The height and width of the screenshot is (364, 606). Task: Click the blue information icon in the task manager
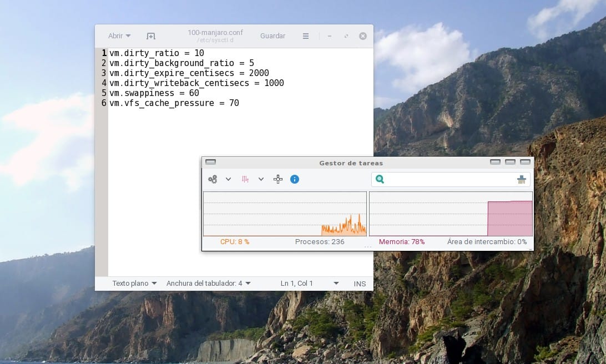click(x=295, y=179)
